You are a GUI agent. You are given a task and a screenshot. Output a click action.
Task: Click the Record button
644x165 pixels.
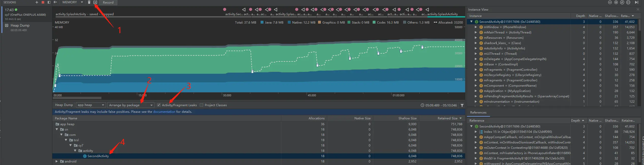[x=108, y=3]
